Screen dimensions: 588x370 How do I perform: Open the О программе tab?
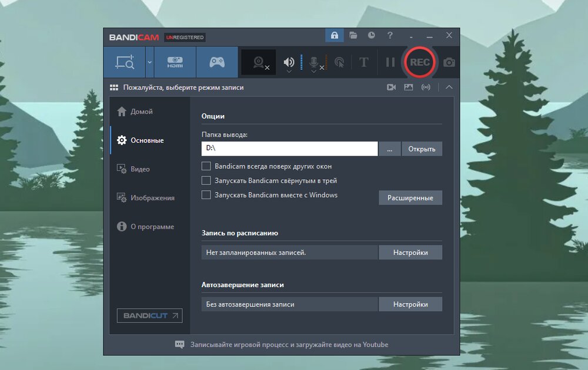tap(149, 227)
